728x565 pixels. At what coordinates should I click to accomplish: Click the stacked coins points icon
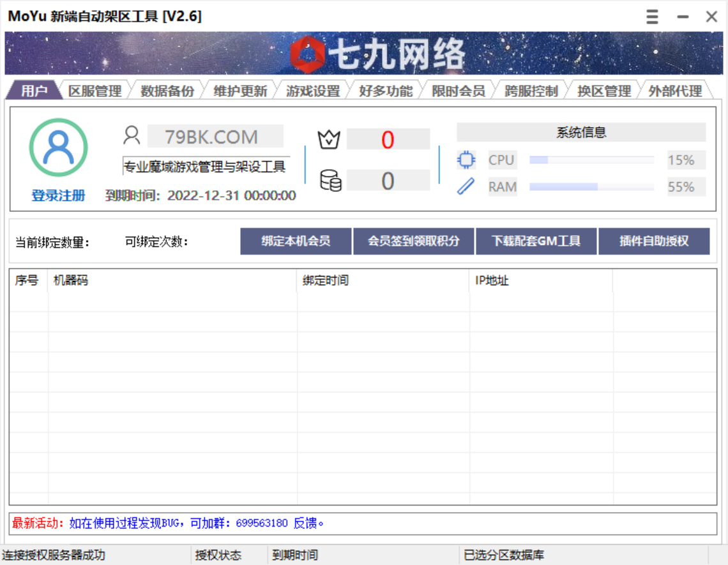(330, 181)
